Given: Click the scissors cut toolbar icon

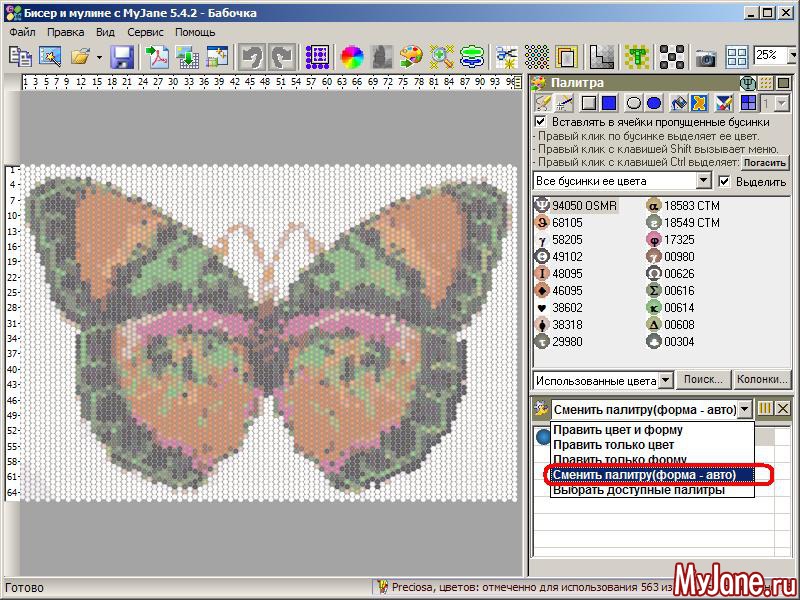Looking at the screenshot, I should (507, 56).
